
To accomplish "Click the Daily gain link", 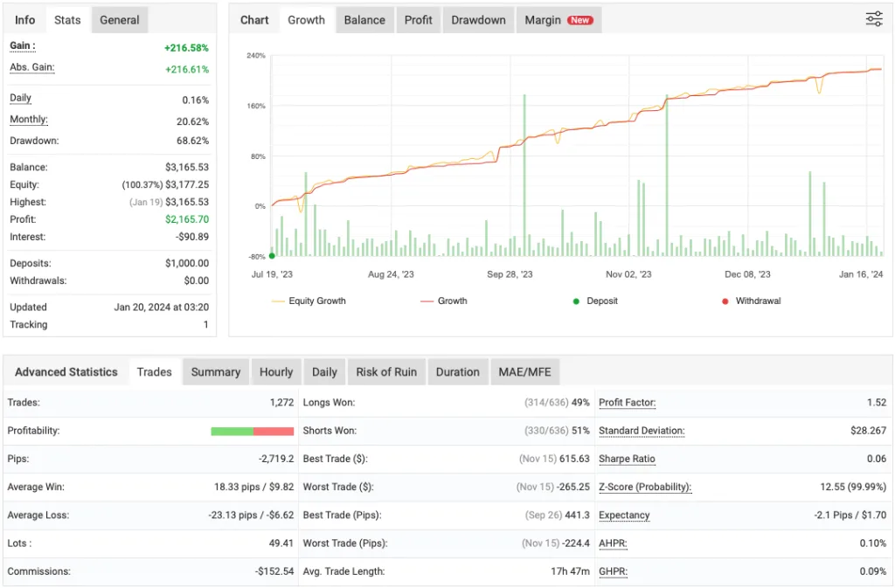I will [x=18, y=98].
